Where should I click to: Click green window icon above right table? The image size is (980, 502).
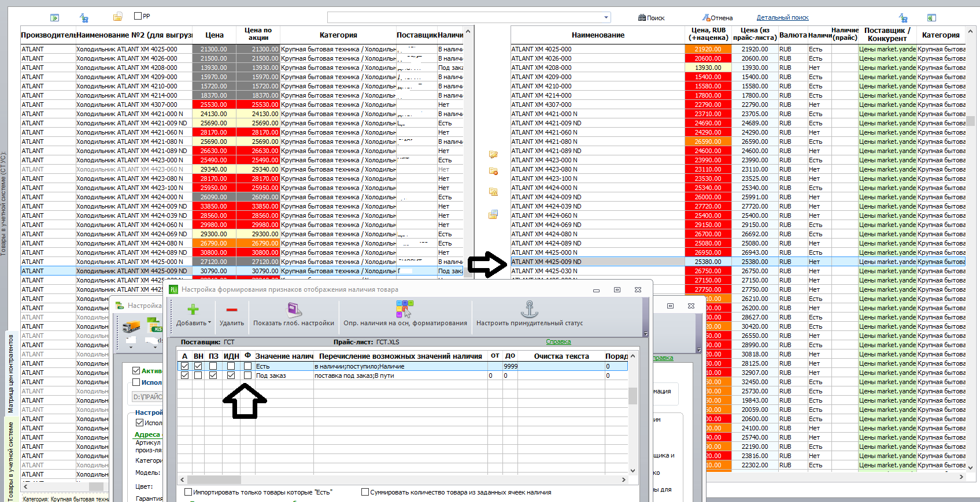[x=931, y=18]
